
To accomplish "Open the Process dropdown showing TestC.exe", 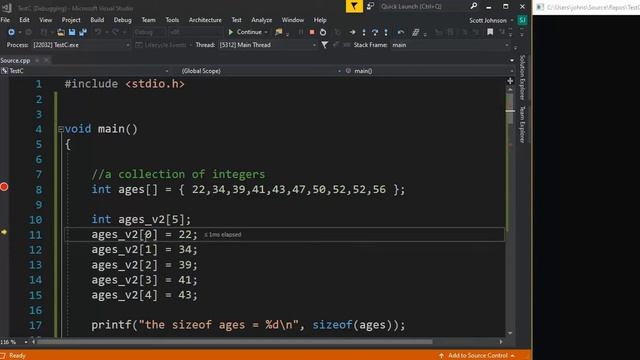I will click(81, 45).
